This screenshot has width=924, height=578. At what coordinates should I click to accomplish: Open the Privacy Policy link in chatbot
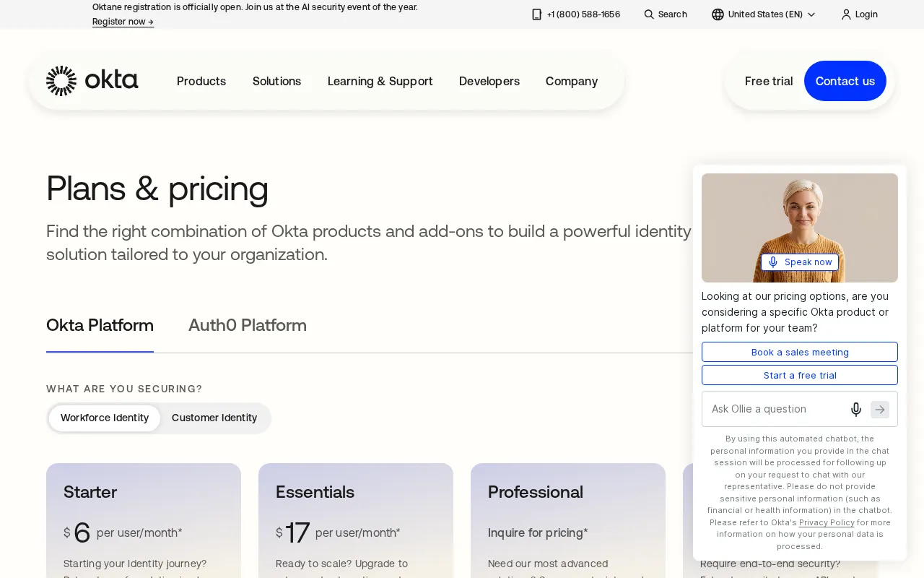[827, 522]
